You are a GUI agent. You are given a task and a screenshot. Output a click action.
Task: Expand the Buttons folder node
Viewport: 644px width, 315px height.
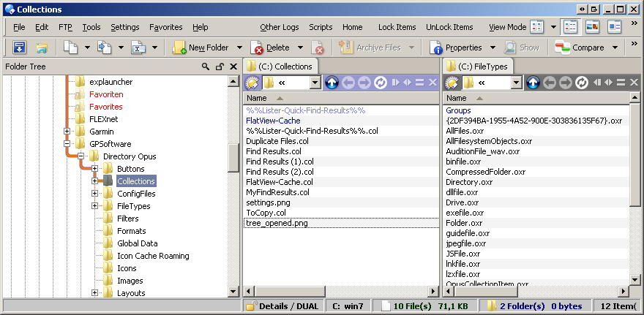click(x=94, y=169)
